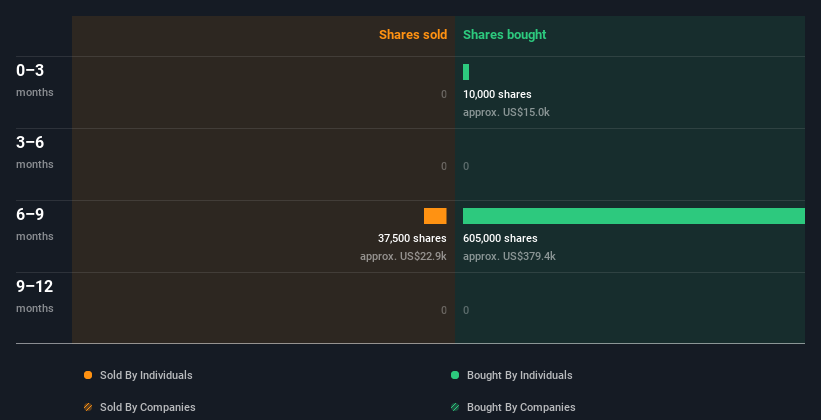Click the sold 0 in 9–12 months row
This screenshot has height=420, width=821.
coord(444,310)
